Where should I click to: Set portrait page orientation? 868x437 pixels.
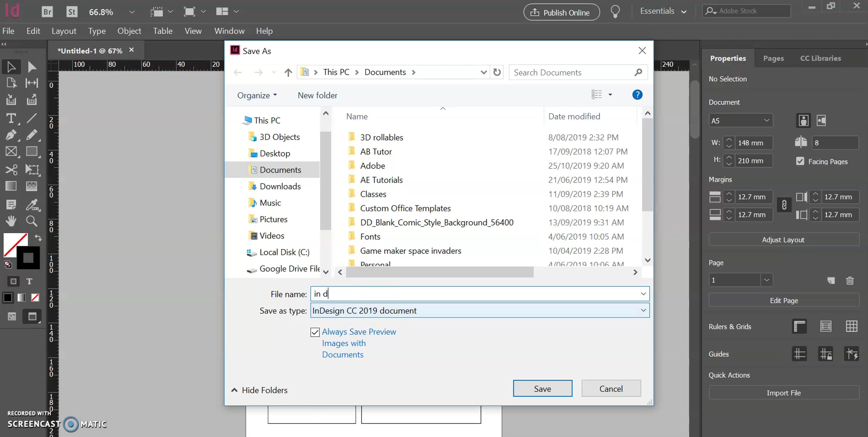tap(803, 121)
